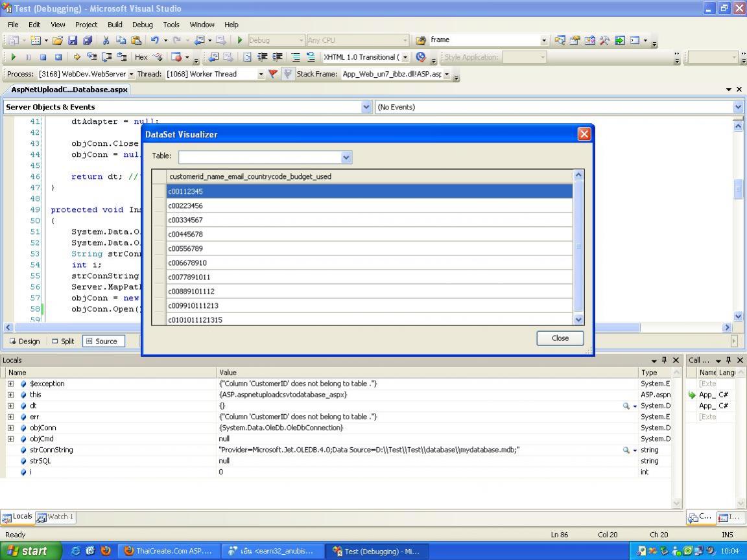Switch to the Watch 1 tab

point(56,517)
